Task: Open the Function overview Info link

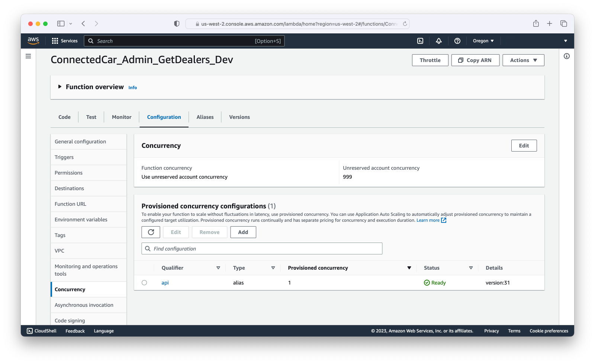Action: point(133,88)
